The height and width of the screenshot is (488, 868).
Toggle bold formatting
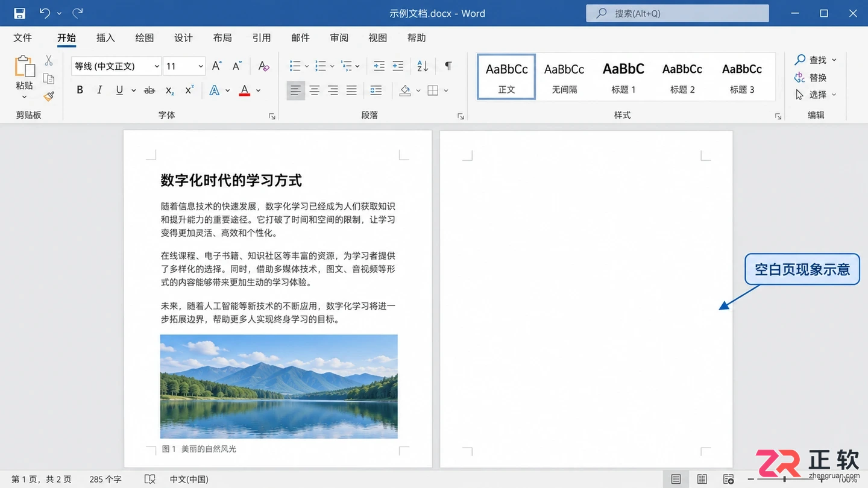[80, 90]
